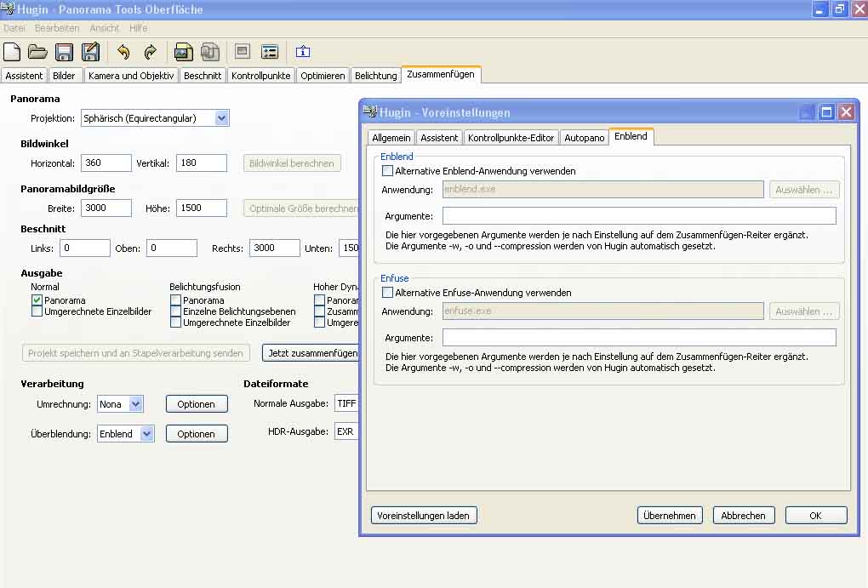Undo the last action
Screen dimensions: 868x588
point(123,52)
